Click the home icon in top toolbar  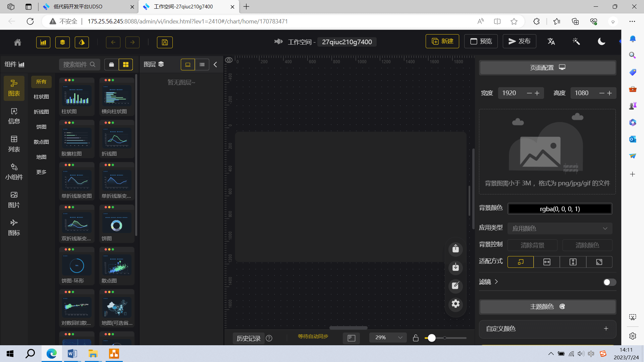pos(17,42)
